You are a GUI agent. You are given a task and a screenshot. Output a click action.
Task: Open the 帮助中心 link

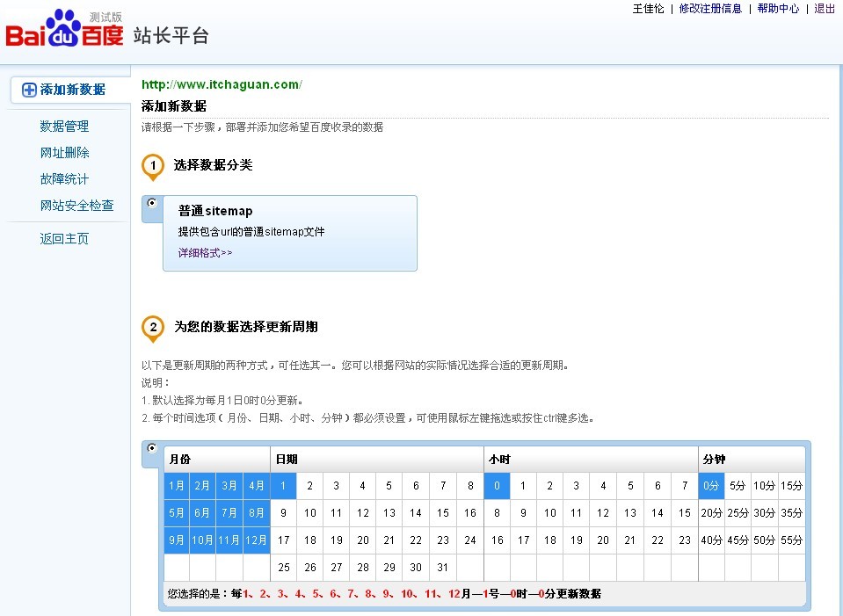pos(778,9)
